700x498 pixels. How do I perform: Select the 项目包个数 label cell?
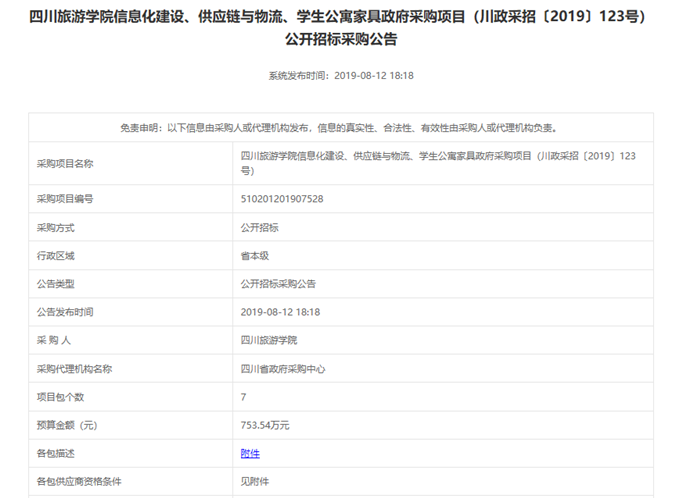(x=131, y=397)
